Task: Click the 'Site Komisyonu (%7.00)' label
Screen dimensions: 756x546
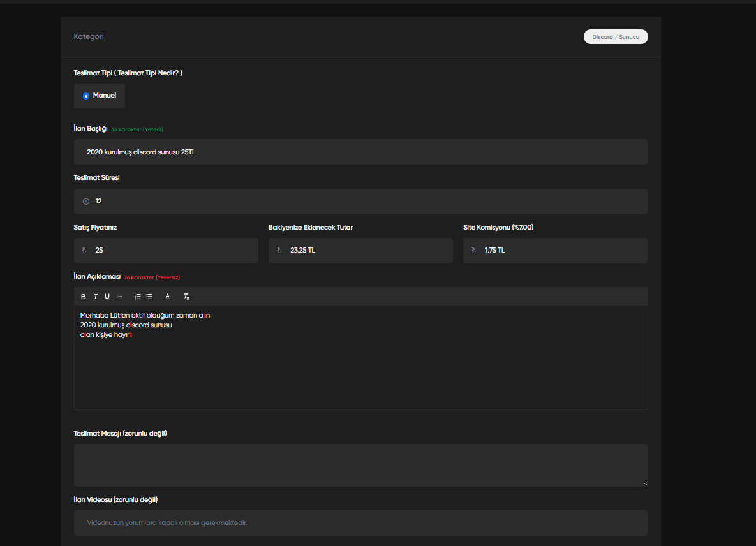Action: coord(498,228)
